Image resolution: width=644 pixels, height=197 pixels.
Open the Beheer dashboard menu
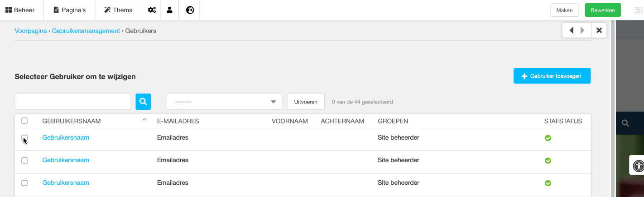20,10
